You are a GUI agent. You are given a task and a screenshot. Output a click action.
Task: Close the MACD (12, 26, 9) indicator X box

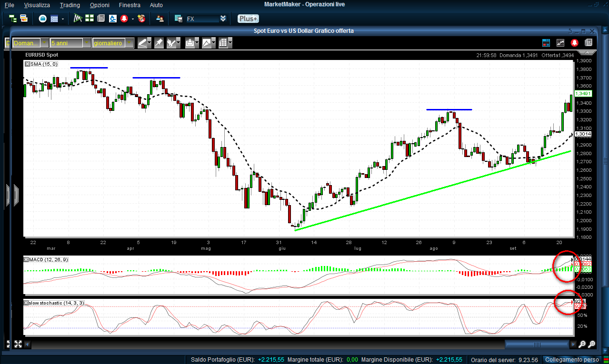pos(27,259)
